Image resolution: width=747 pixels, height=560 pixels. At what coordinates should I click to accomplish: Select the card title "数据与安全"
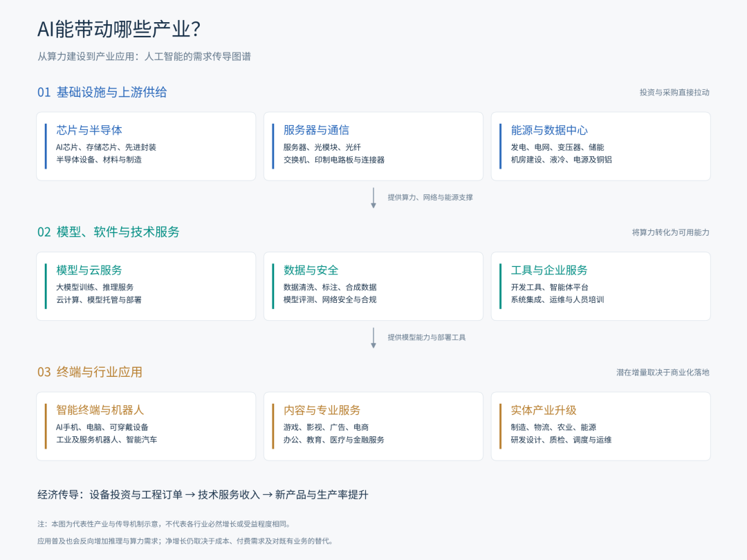[311, 270]
